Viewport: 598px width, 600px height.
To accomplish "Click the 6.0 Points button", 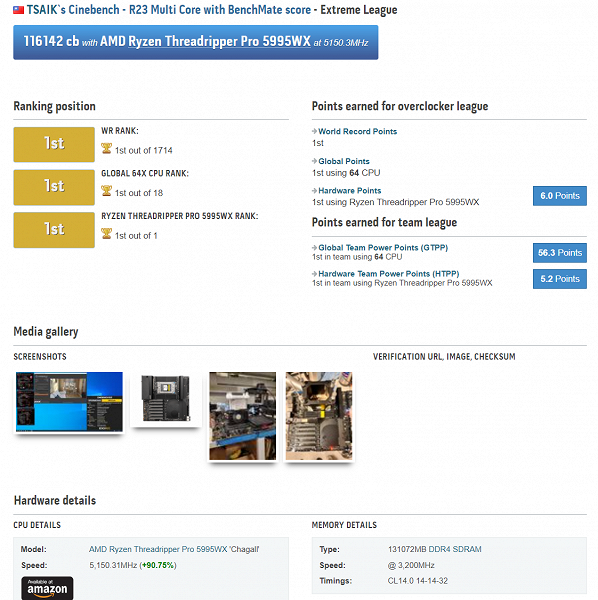I will pos(559,196).
